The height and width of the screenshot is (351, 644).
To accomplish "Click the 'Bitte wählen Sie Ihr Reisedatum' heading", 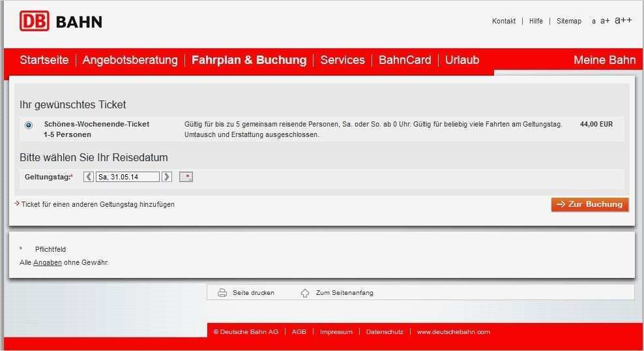I will pos(94,157).
